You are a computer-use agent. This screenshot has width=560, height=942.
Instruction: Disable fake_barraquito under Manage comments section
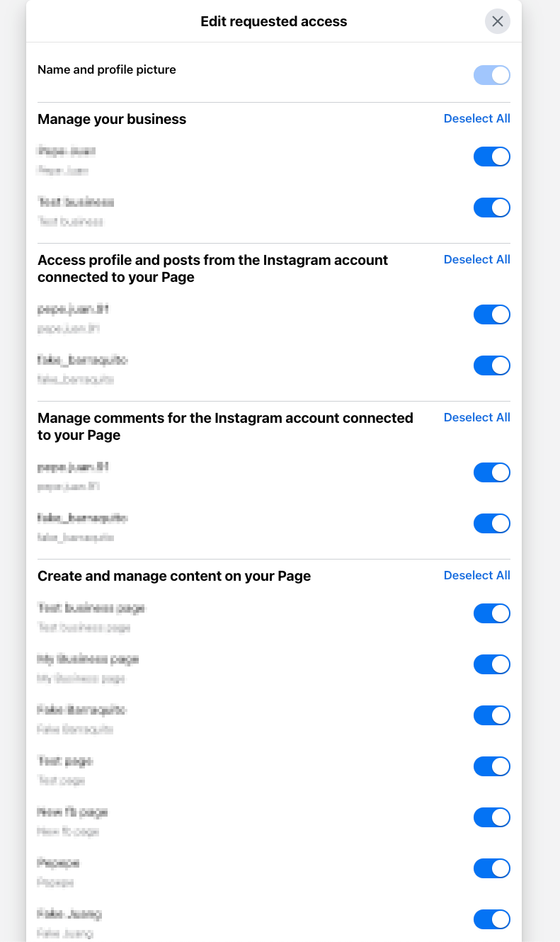coord(491,523)
